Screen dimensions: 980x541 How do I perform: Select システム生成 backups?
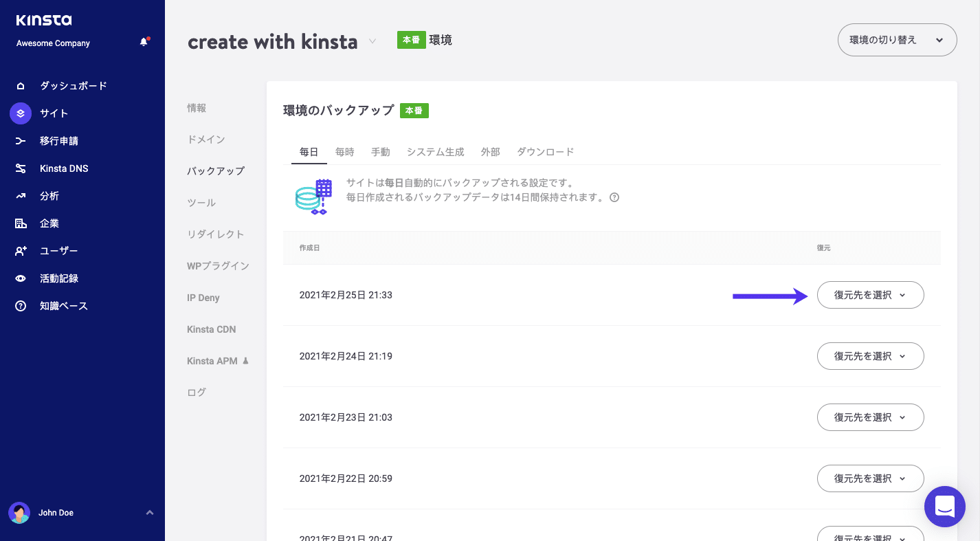pos(435,151)
